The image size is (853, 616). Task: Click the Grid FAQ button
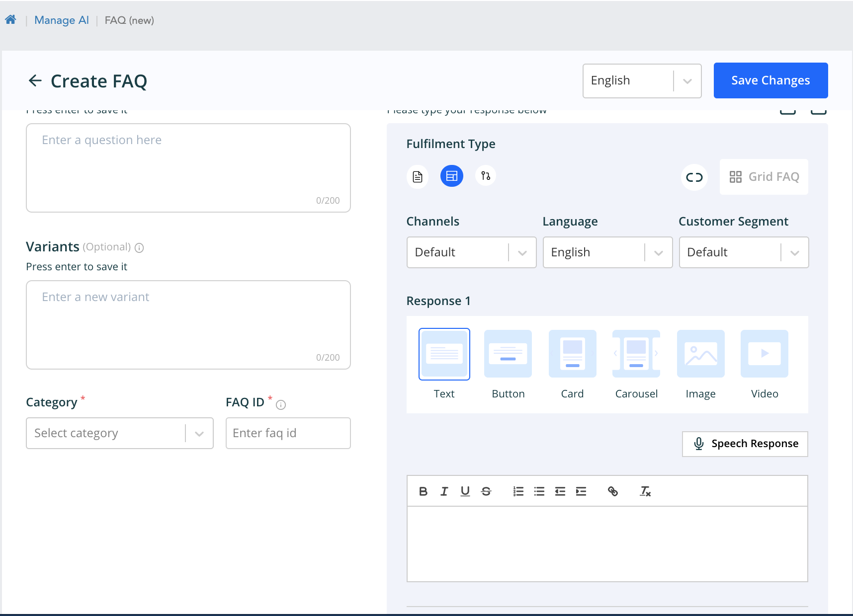click(764, 177)
